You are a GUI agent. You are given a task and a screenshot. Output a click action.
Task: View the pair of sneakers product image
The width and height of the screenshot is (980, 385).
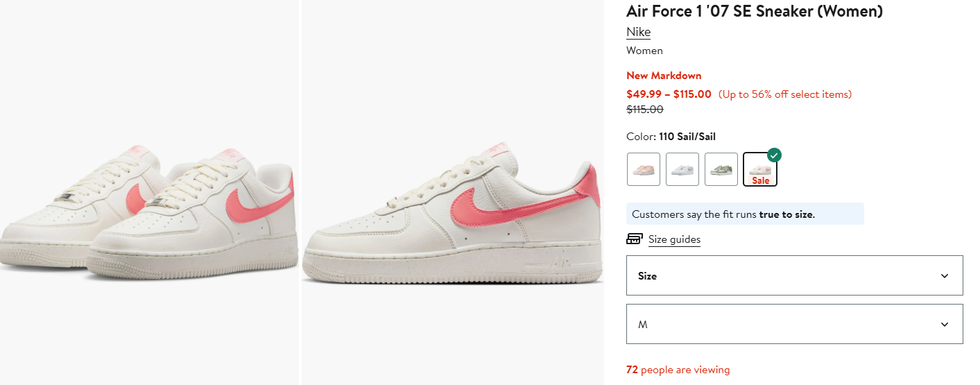[x=149, y=208]
